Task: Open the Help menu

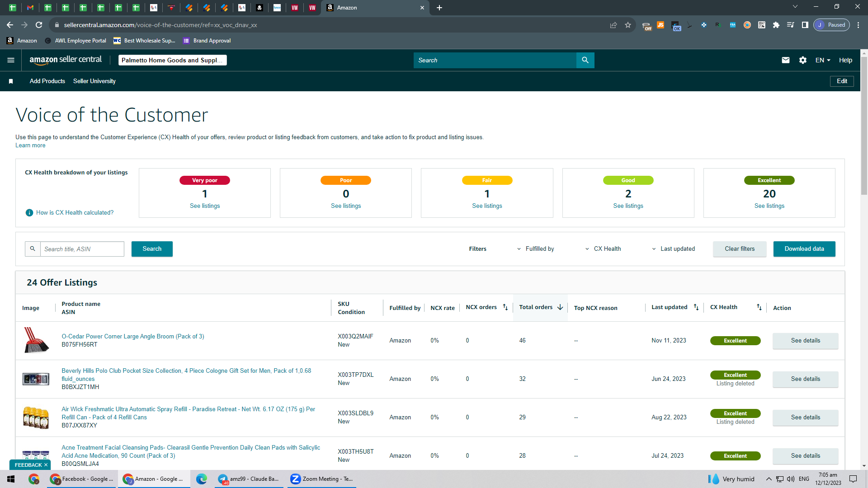Action: [x=845, y=60]
